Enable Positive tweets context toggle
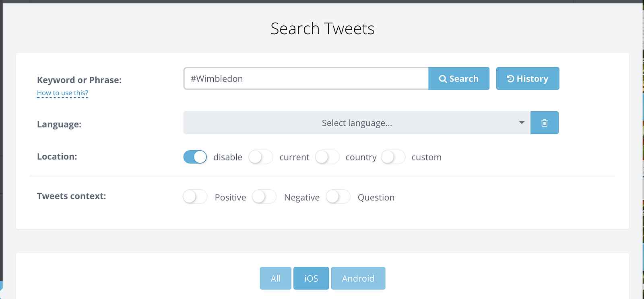Image resolution: width=644 pixels, height=299 pixels. [195, 197]
